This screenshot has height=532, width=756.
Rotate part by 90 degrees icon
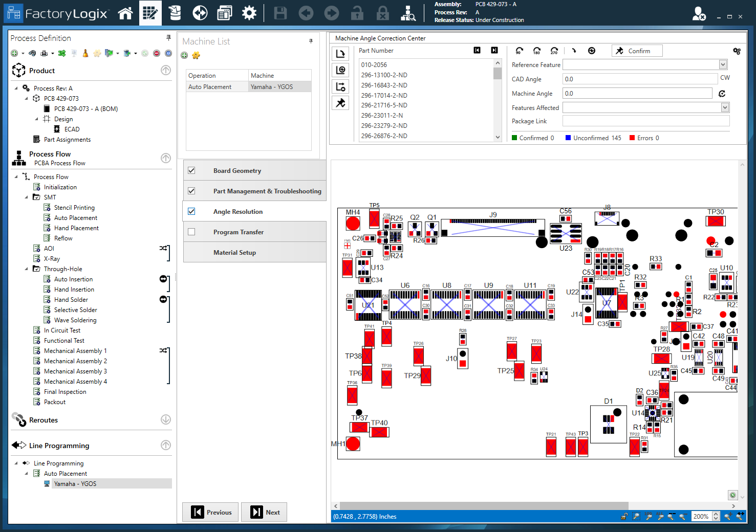pos(520,51)
